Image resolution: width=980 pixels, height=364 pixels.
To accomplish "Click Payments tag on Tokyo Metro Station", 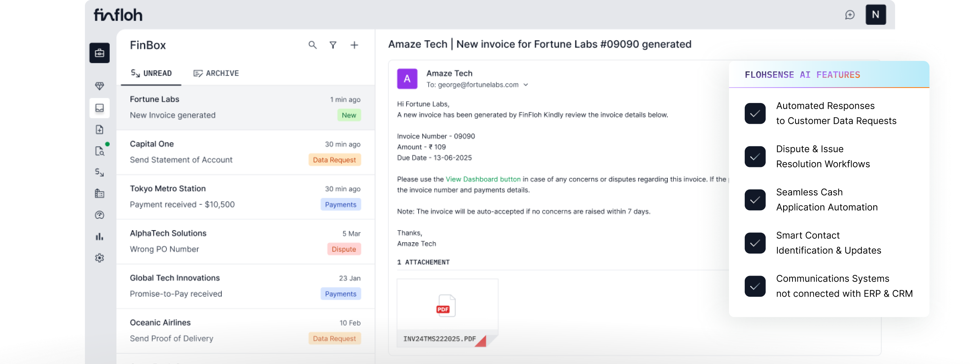I will click(x=340, y=205).
